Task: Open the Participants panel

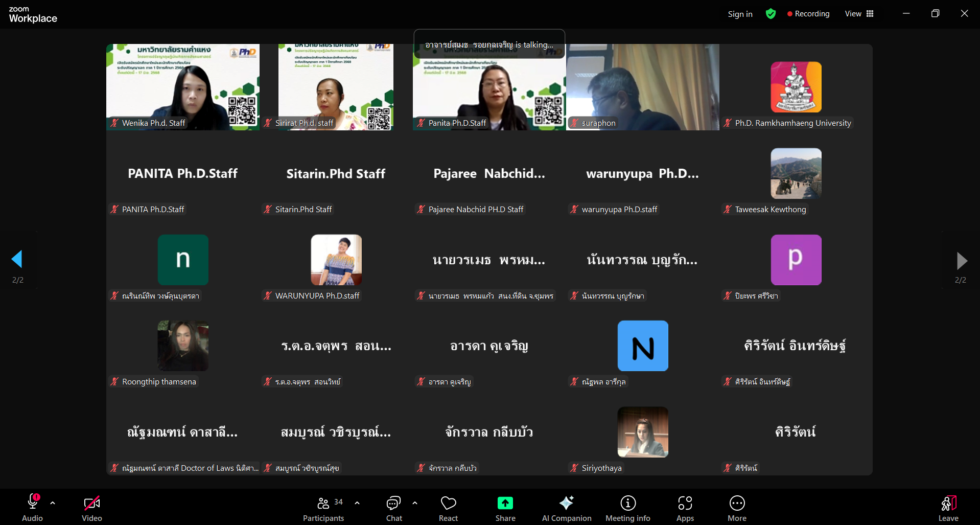Action: (x=323, y=507)
